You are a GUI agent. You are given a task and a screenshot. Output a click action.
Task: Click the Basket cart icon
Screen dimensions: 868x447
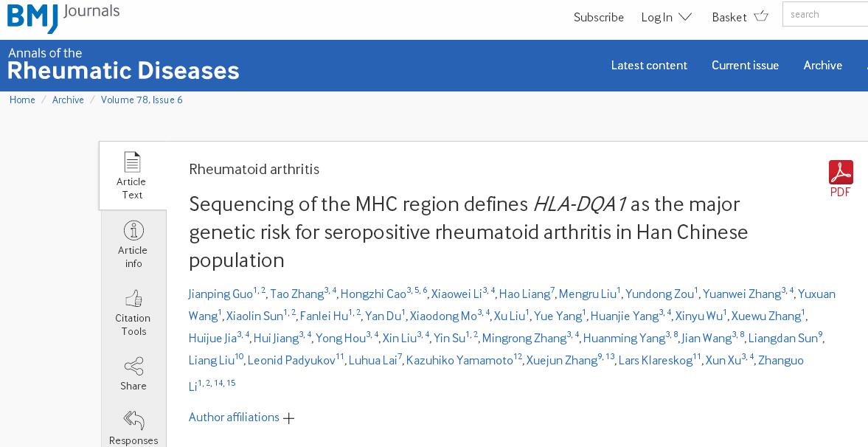[x=762, y=16]
